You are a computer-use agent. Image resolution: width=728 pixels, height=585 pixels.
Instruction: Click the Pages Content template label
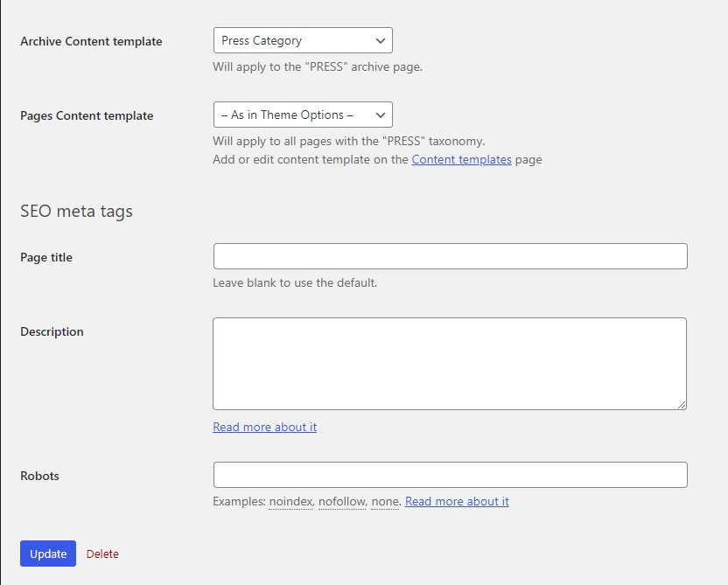coord(87,115)
